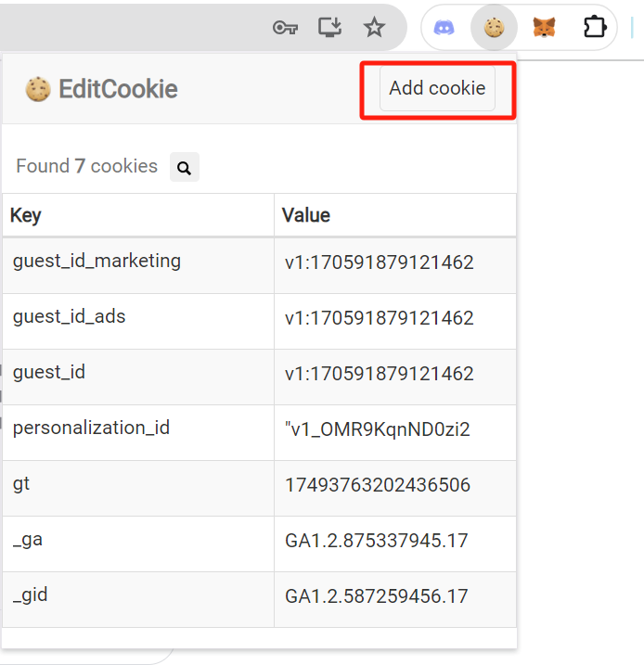644x665 pixels.
Task: Click the password key icon
Action: (284, 28)
